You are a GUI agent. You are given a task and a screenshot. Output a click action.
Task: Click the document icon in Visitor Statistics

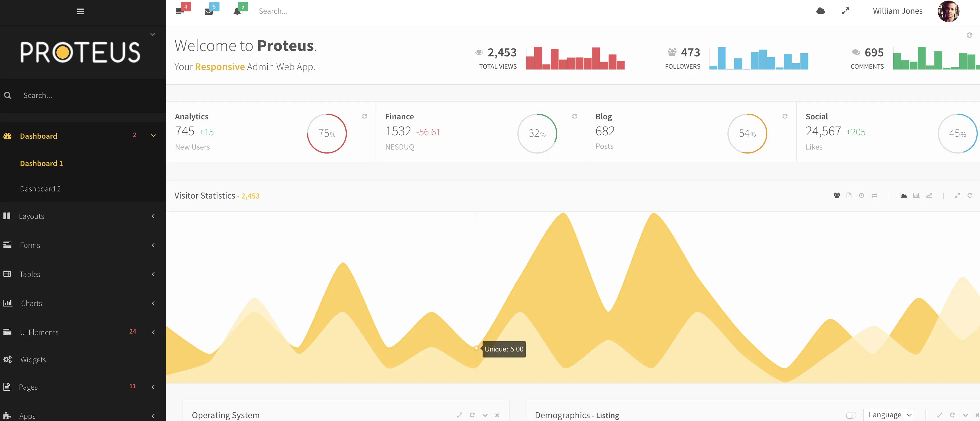click(x=849, y=195)
